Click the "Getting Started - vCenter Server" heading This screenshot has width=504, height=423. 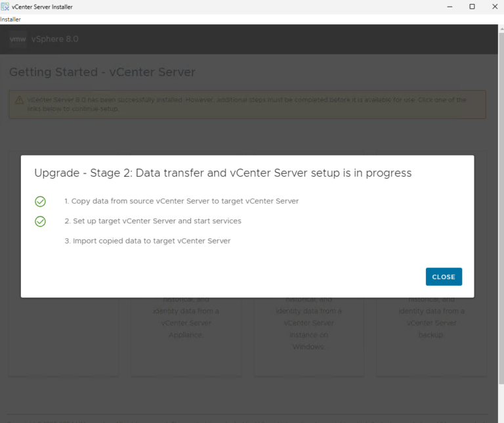102,72
